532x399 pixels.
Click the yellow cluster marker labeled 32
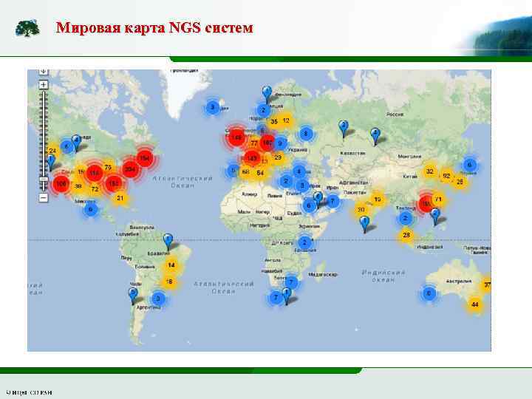point(430,171)
